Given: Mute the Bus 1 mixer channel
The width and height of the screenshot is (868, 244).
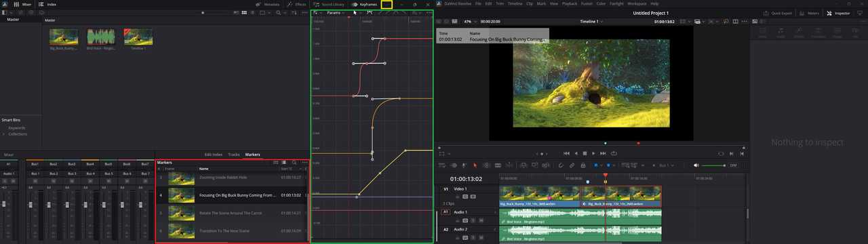Looking at the screenshot, I should pos(35,181).
